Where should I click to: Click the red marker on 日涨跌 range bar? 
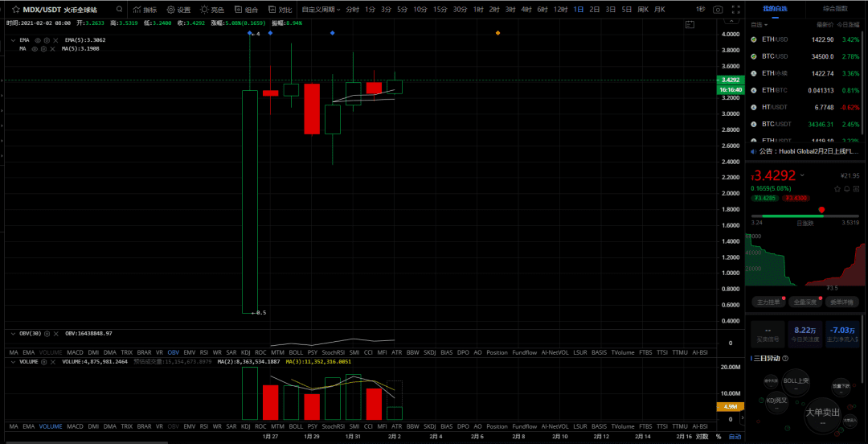tap(821, 210)
